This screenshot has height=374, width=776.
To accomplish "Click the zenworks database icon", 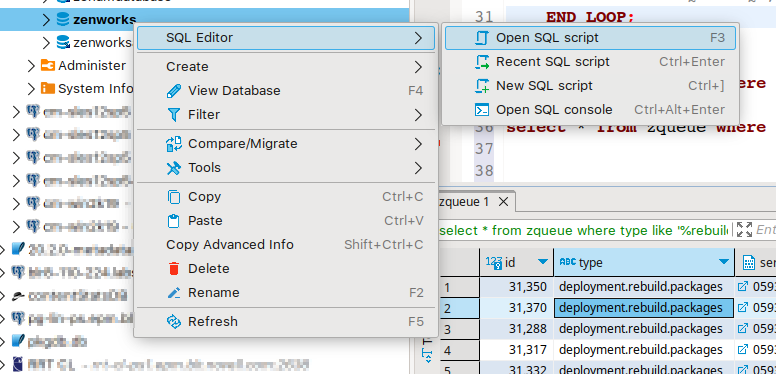I will (62, 20).
